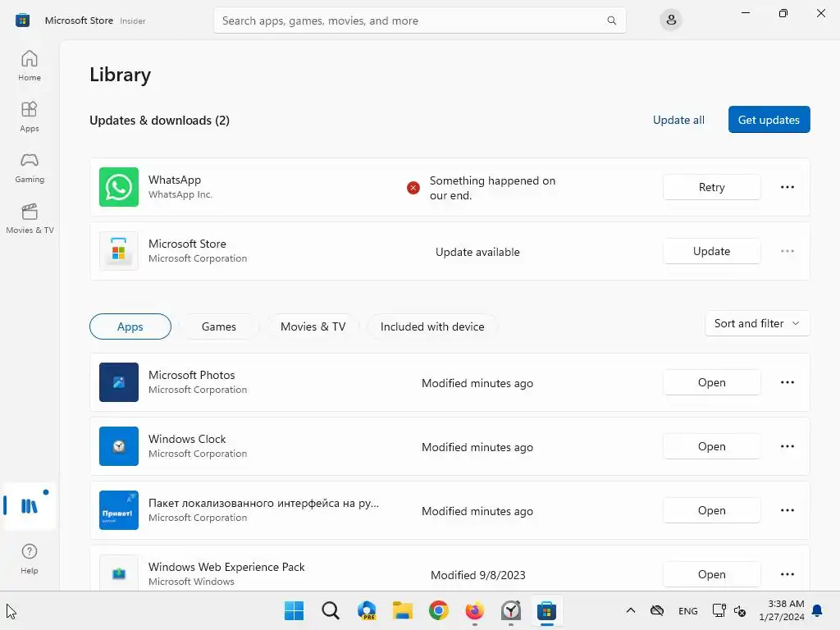
Task: Launch Firefox from taskbar
Action: click(475, 610)
